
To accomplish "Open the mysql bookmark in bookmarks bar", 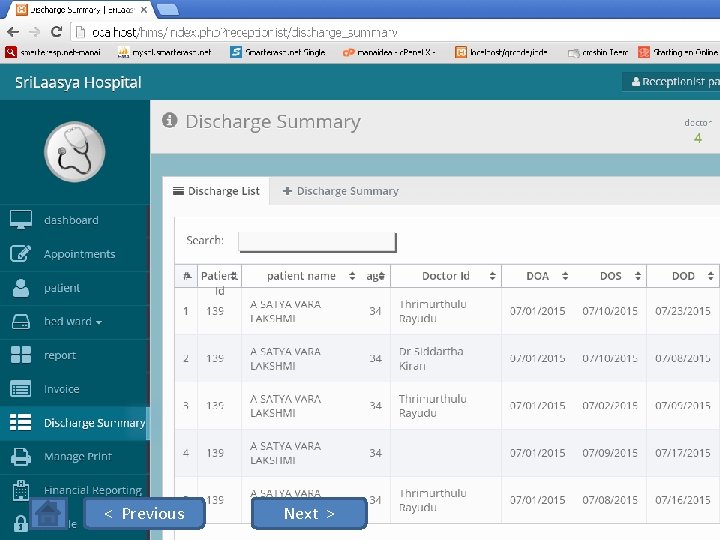I will pos(164,52).
